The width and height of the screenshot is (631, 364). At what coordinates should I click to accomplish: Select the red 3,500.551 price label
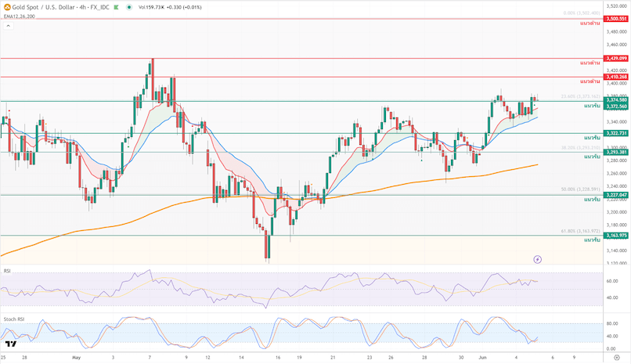[x=616, y=19]
